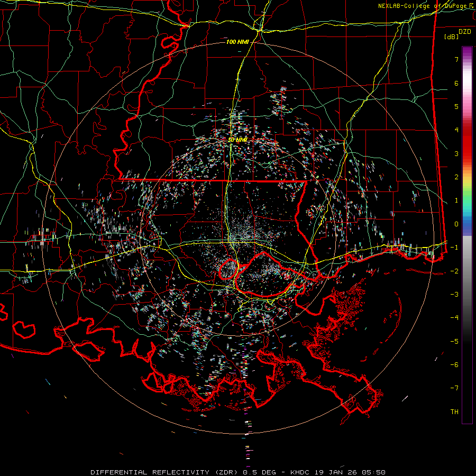Click the small round lake outline west of the large lake
This screenshot has width=476, height=476.
(x=228, y=269)
